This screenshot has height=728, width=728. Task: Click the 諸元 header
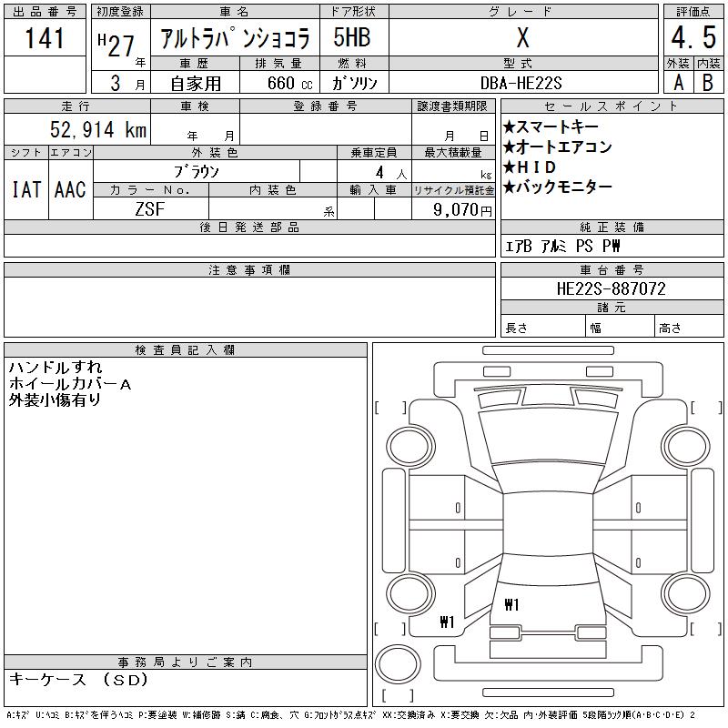[612, 308]
